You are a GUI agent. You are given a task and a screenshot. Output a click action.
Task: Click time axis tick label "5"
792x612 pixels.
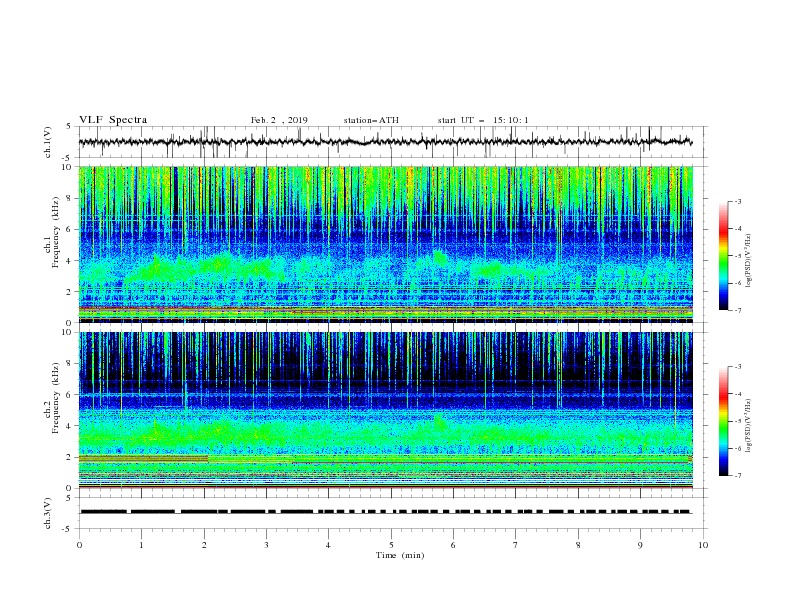(391, 545)
